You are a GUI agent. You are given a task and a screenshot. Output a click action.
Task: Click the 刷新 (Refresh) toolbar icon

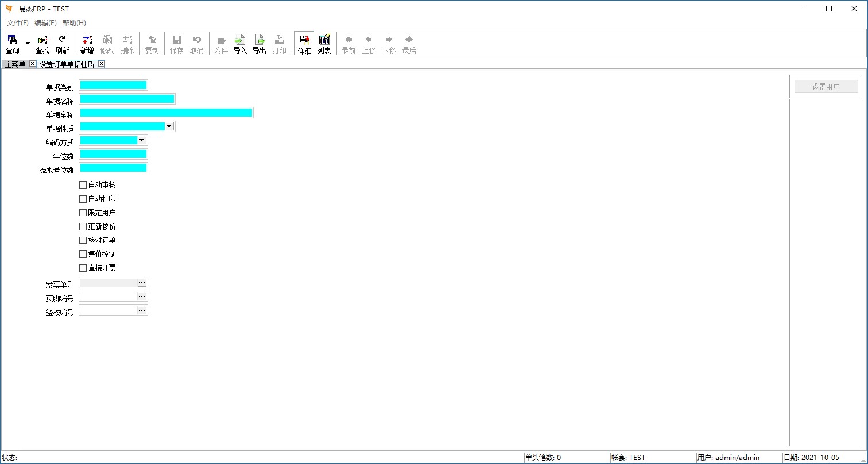coord(62,44)
